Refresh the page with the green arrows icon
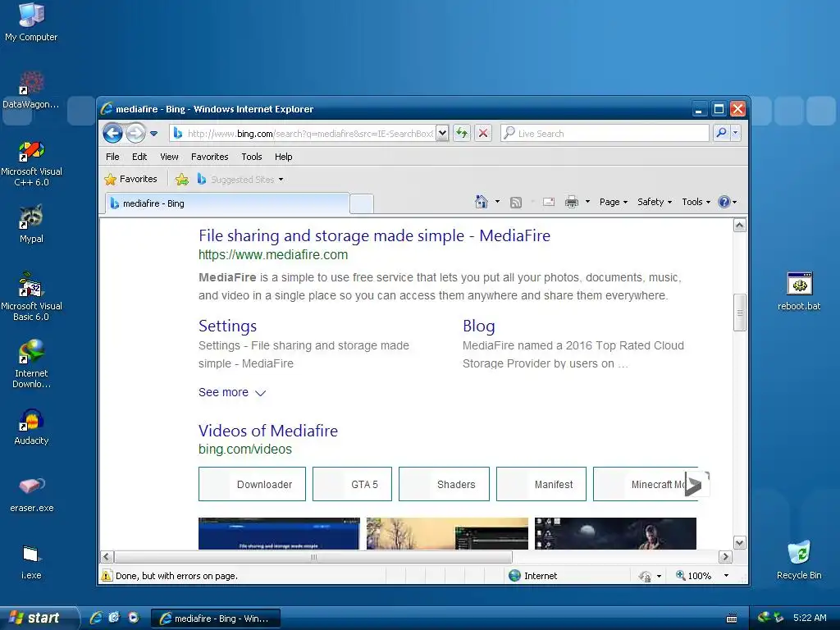 pyautogui.click(x=462, y=134)
